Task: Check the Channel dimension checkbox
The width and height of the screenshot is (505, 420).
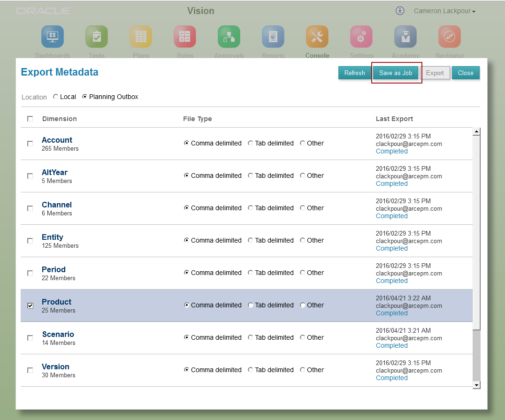Action: [x=30, y=208]
